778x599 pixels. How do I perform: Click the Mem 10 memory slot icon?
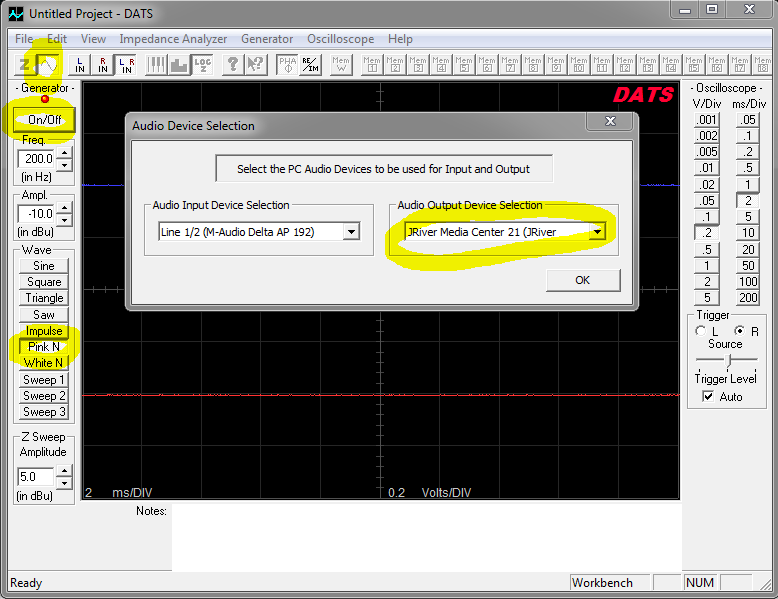click(x=579, y=65)
